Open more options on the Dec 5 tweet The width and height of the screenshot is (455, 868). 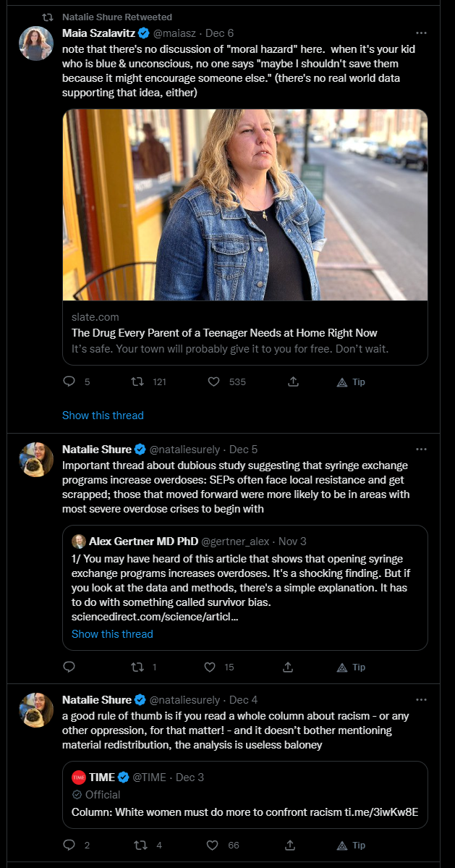421,449
